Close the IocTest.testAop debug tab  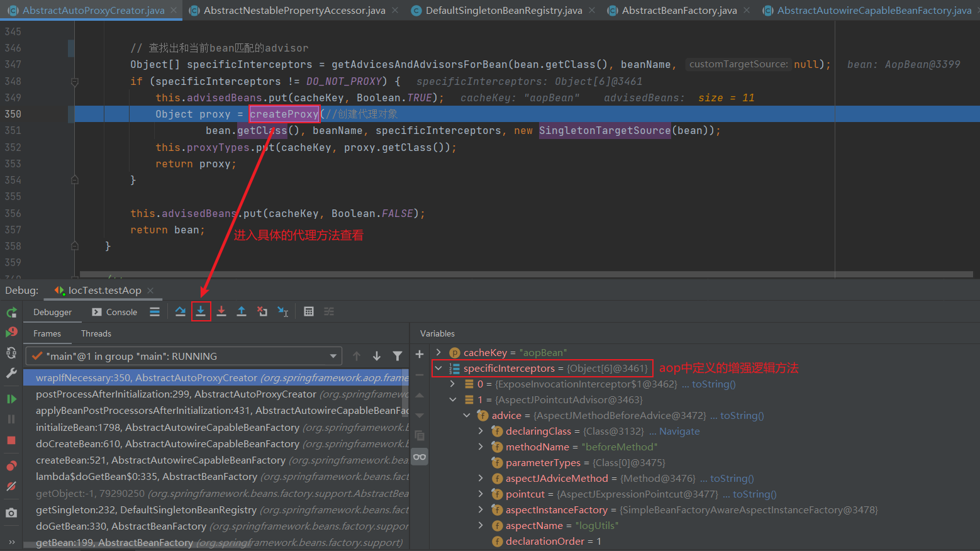[x=150, y=290]
